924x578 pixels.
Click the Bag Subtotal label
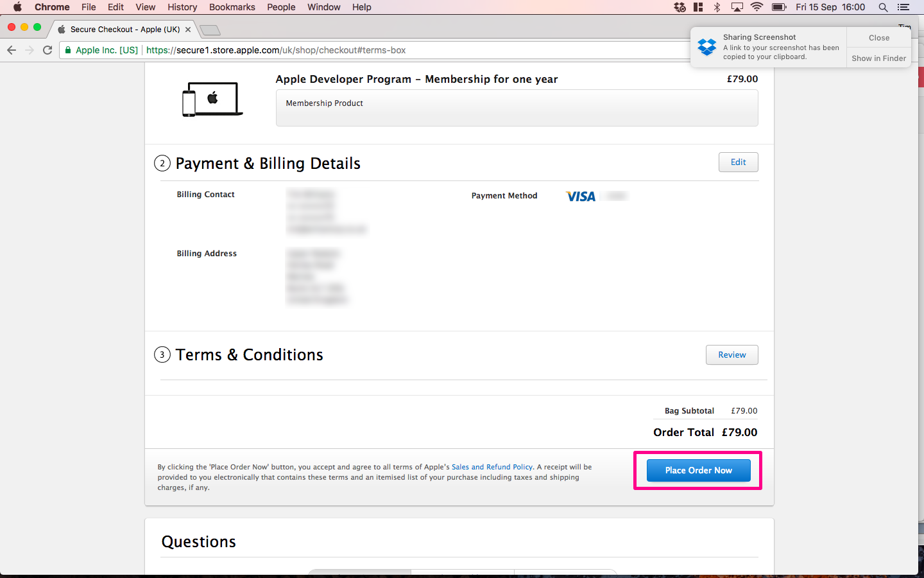click(689, 411)
